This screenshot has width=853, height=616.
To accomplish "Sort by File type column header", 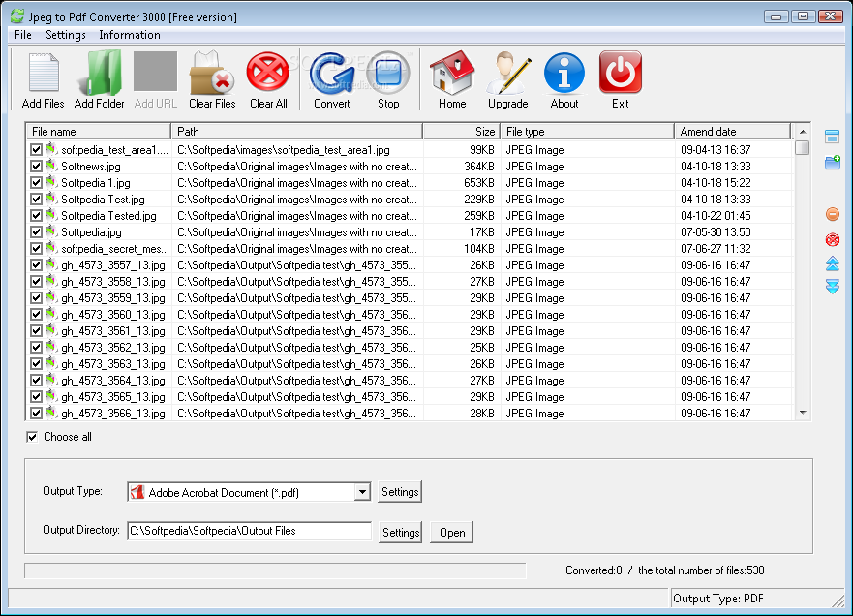I will [587, 131].
